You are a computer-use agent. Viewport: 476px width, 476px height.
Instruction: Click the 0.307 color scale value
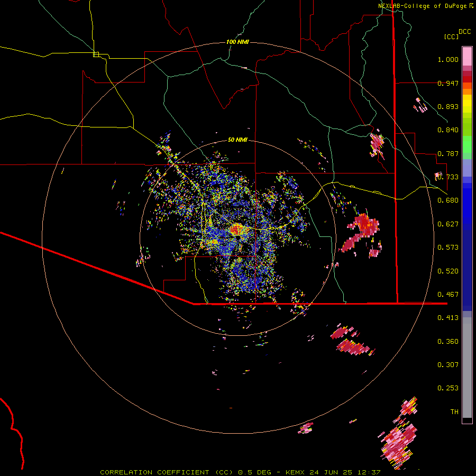pyautogui.click(x=448, y=365)
